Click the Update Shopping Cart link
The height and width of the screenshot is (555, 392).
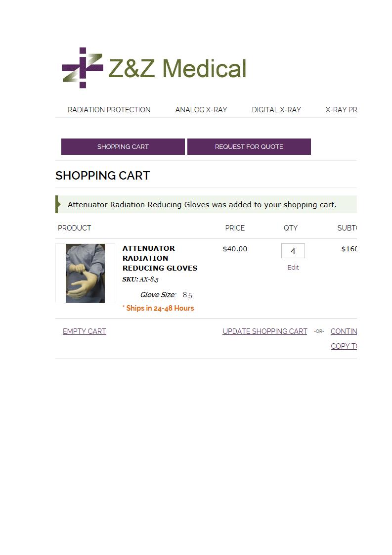click(265, 331)
